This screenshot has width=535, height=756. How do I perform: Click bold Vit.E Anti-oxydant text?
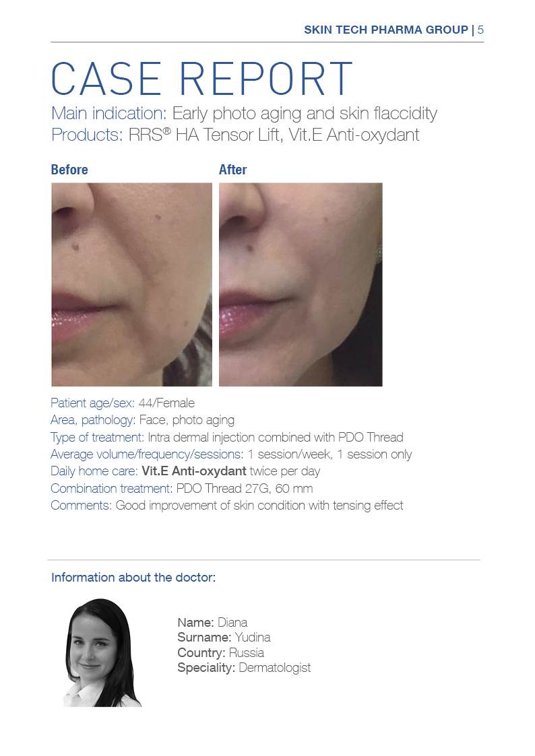click(x=194, y=471)
